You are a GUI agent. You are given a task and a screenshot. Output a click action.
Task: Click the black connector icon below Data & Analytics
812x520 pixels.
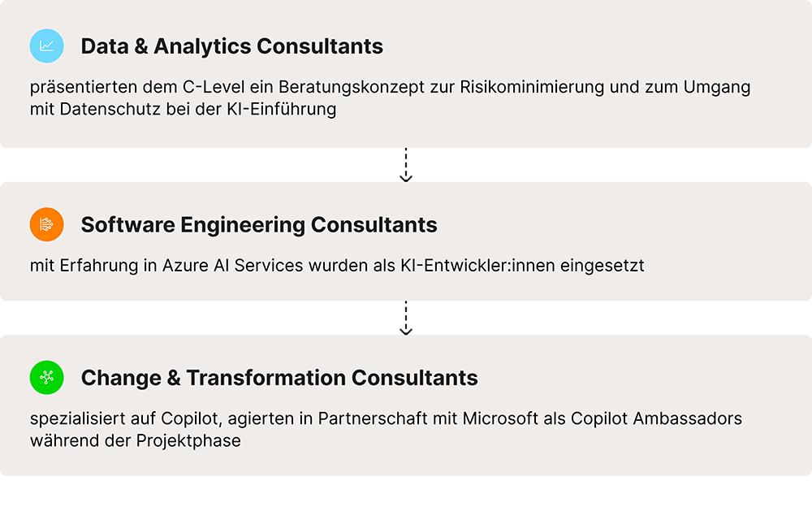pos(406,166)
